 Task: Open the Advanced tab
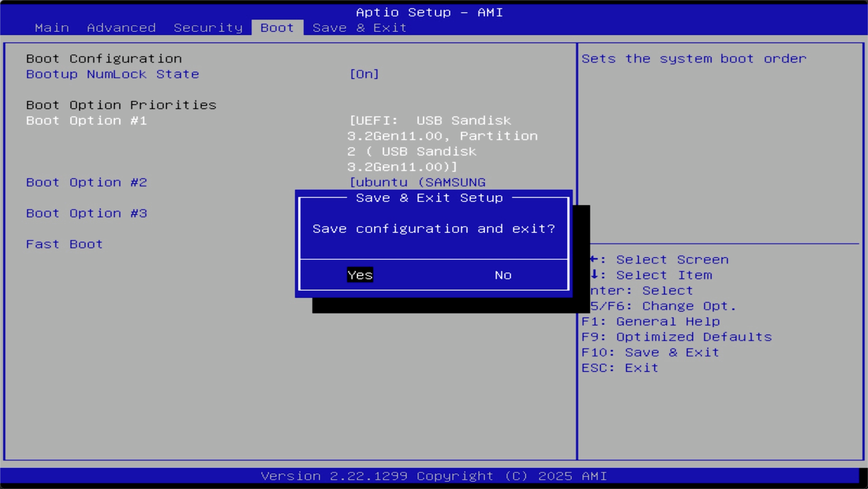(x=121, y=28)
